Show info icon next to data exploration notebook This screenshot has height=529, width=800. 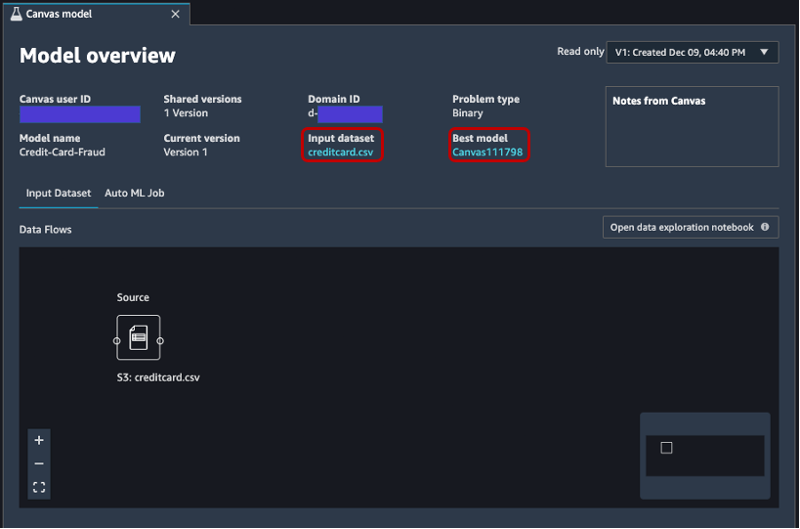point(765,227)
